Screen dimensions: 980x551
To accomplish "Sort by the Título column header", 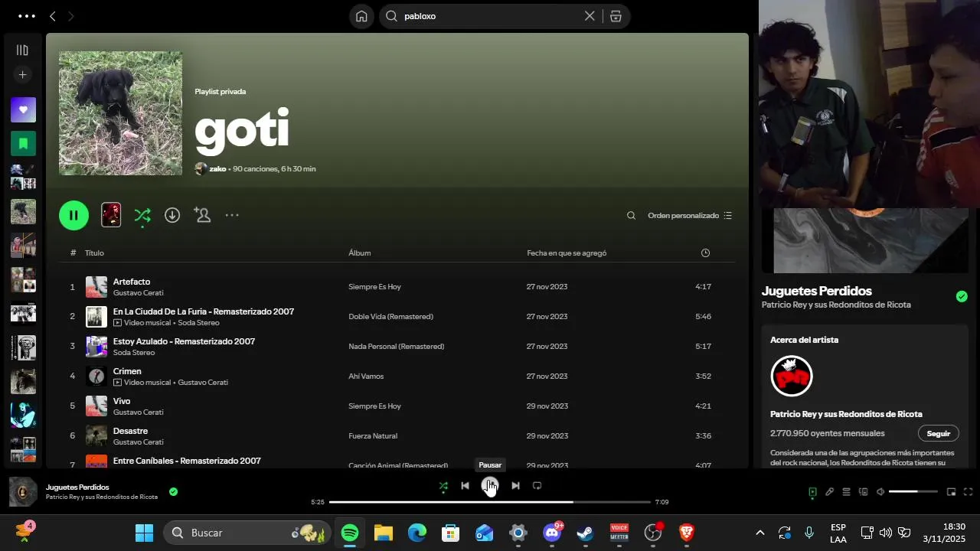I will coord(94,253).
